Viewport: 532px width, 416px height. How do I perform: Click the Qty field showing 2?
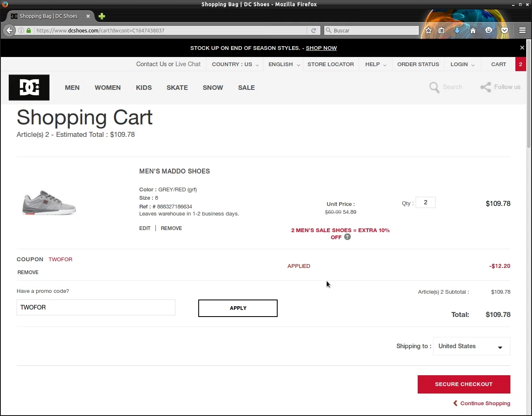(x=425, y=203)
